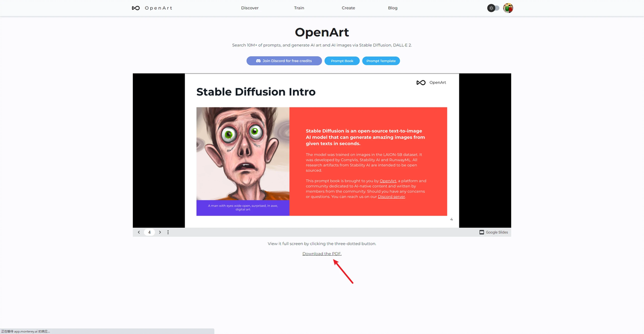Click 'View it full screen' instruction text
The image size is (644, 334).
tap(322, 244)
